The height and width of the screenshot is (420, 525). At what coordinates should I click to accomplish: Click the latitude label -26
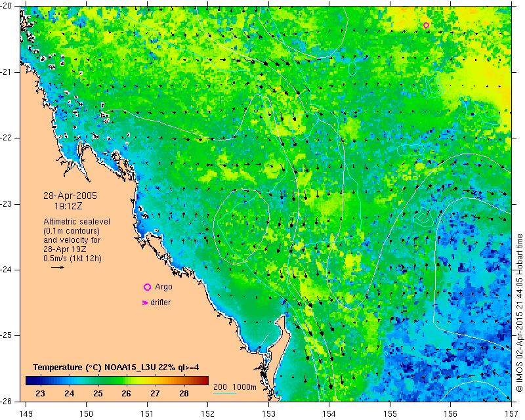(x=7, y=401)
